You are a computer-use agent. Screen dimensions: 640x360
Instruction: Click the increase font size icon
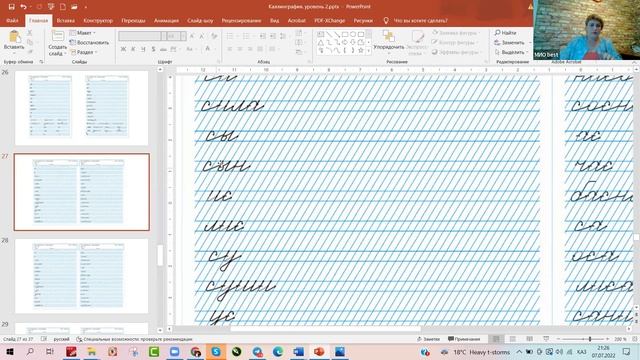point(192,36)
